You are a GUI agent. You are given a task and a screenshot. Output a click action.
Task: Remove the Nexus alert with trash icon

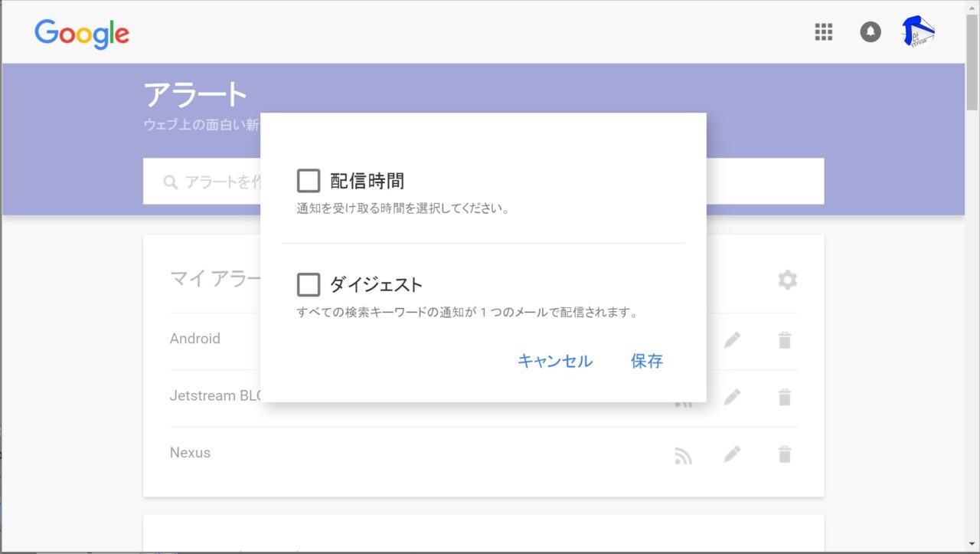[x=784, y=454]
